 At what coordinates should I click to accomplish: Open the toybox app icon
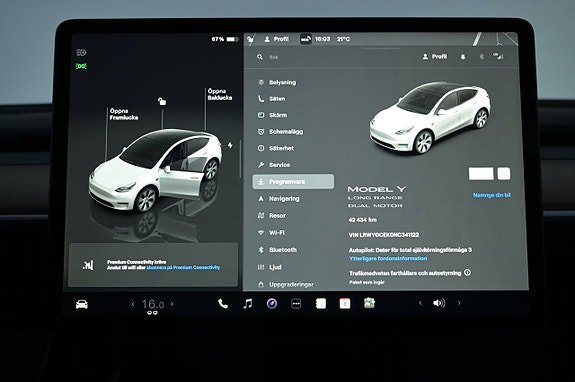pyautogui.click(x=369, y=303)
